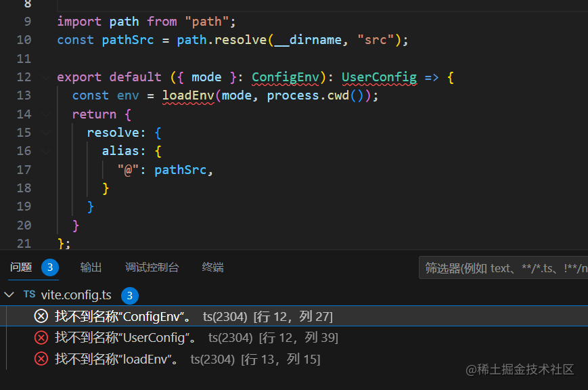This screenshot has width=588, height=390.
Task: Open the 调试控制台 tab
Action: tap(152, 267)
